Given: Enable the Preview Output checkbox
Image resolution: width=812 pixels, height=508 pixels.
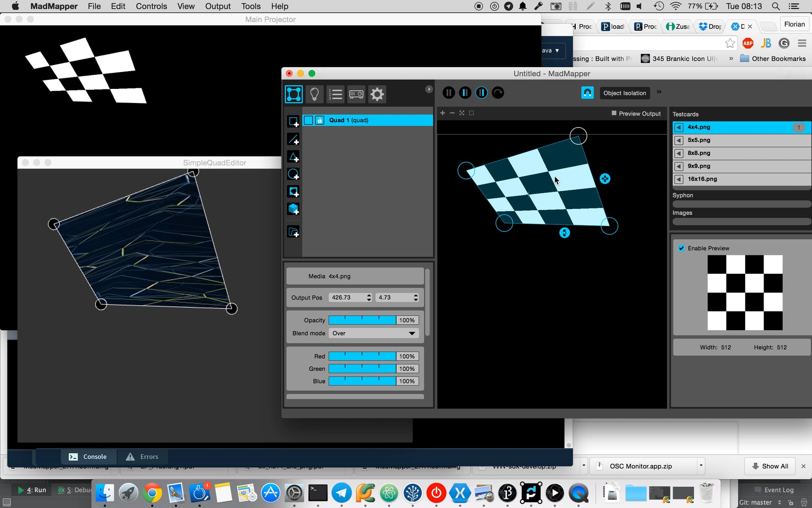Looking at the screenshot, I should tap(613, 113).
